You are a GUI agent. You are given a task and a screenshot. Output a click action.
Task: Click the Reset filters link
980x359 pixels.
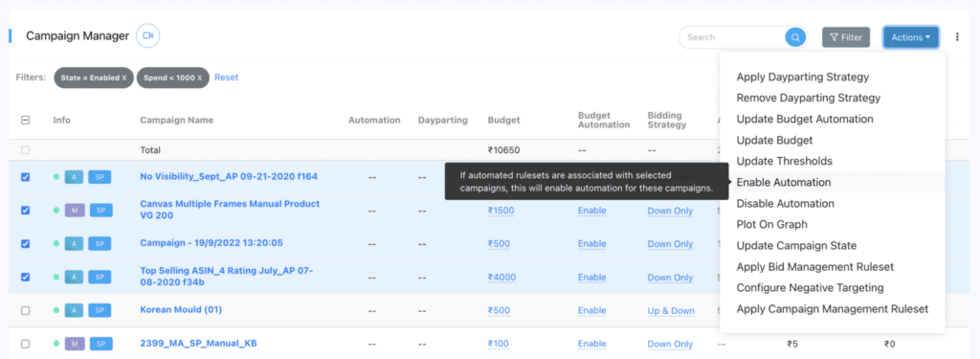[x=226, y=78]
